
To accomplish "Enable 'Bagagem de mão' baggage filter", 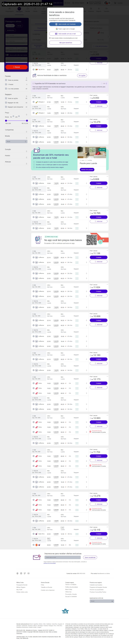I will [6, 103].
